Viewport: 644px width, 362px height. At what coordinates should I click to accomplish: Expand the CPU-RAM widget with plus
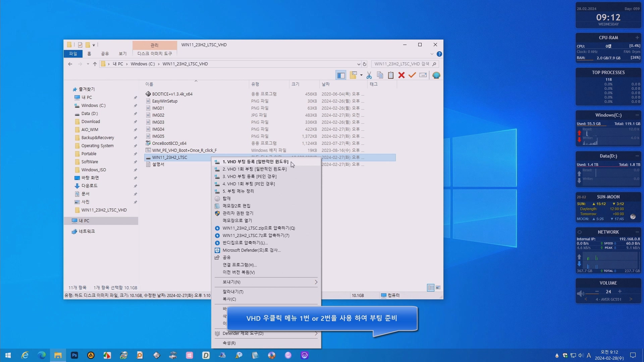[637, 38]
